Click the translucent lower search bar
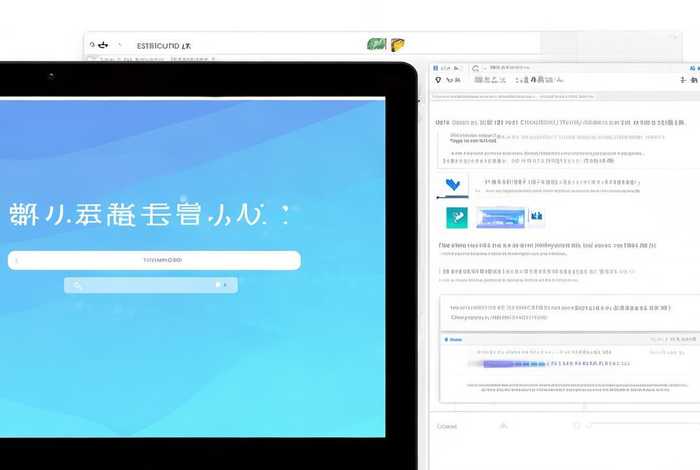This screenshot has width=700, height=470. pyautogui.click(x=150, y=285)
